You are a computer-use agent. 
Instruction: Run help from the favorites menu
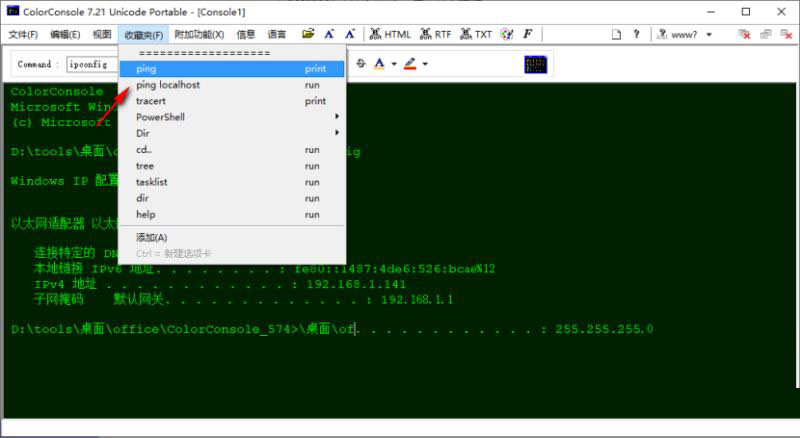coord(232,214)
